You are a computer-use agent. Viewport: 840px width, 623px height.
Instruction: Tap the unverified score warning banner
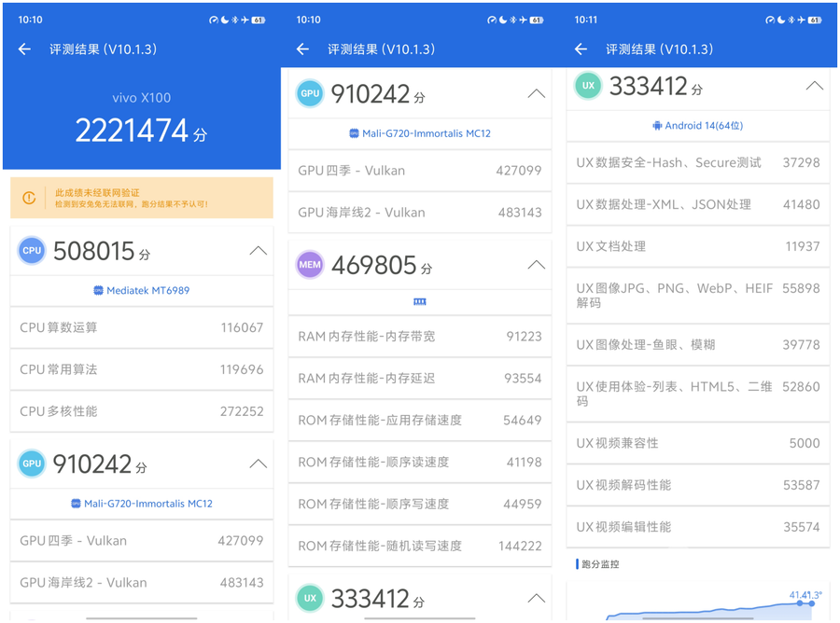coord(142,198)
